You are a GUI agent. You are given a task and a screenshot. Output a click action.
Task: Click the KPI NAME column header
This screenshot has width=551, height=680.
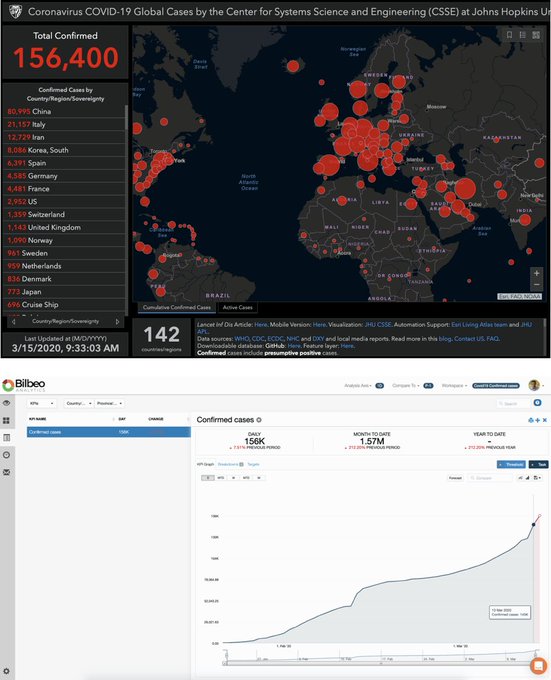click(x=38, y=419)
